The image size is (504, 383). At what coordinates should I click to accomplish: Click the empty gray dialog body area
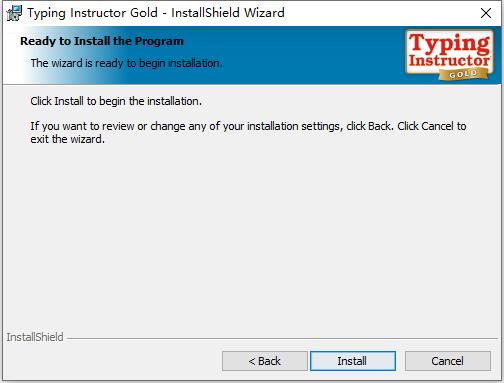click(252, 233)
